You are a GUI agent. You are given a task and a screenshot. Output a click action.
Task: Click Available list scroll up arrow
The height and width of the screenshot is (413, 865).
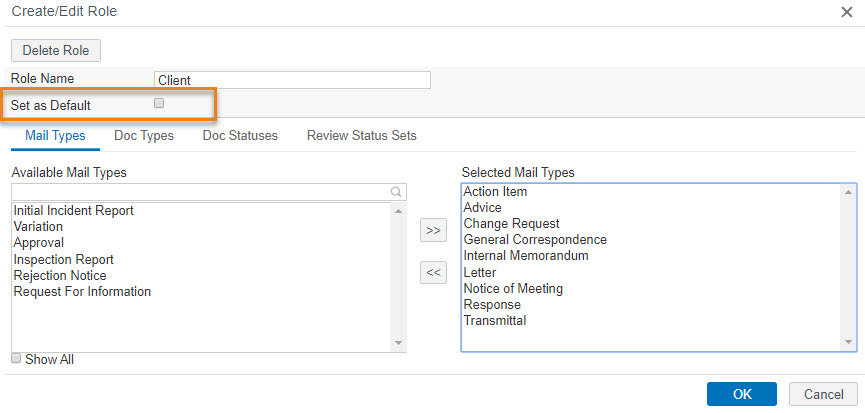pyautogui.click(x=399, y=211)
